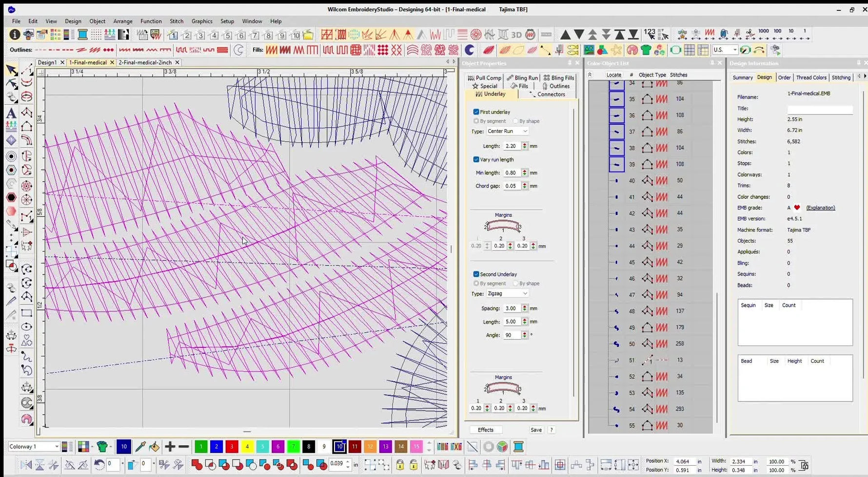Click the upward black triangle icon
The image size is (868, 477).
point(565,35)
